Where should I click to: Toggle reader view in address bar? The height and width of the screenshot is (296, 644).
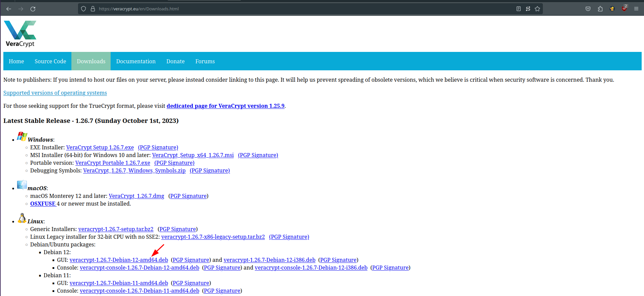519,9
